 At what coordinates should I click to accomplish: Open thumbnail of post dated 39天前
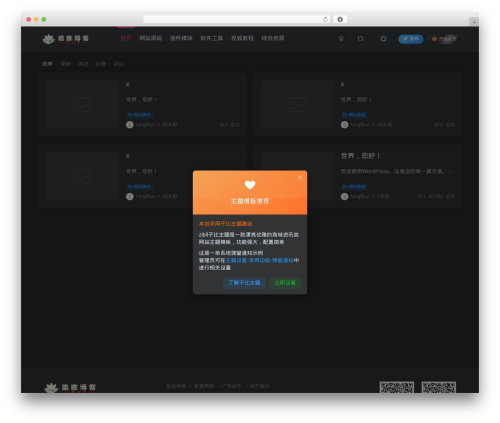point(82,104)
